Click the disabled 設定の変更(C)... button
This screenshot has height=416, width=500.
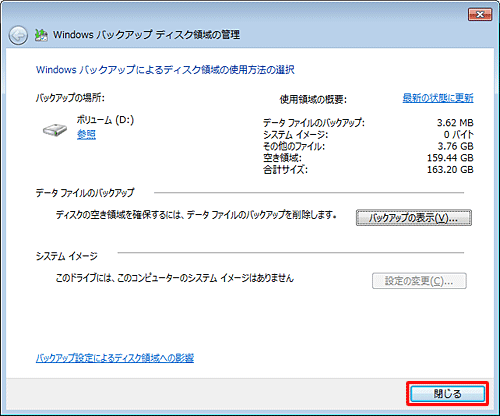(419, 281)
